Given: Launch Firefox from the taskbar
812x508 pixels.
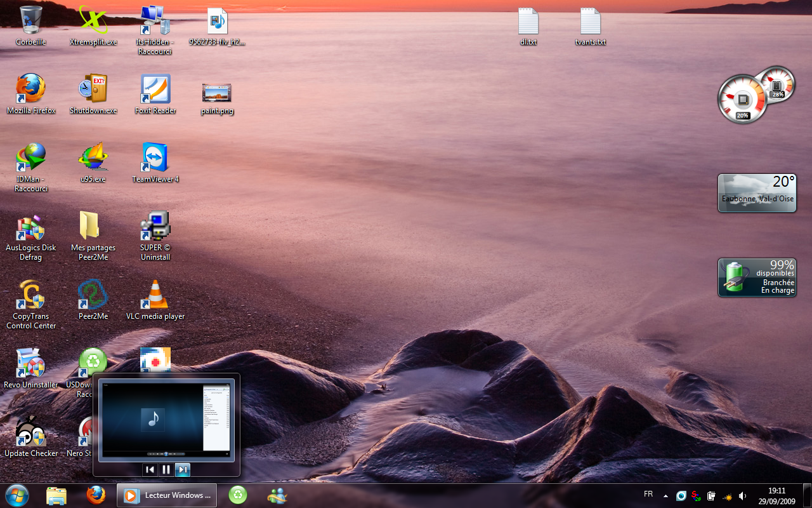Looking at the screenshot, I should (96, 495).
